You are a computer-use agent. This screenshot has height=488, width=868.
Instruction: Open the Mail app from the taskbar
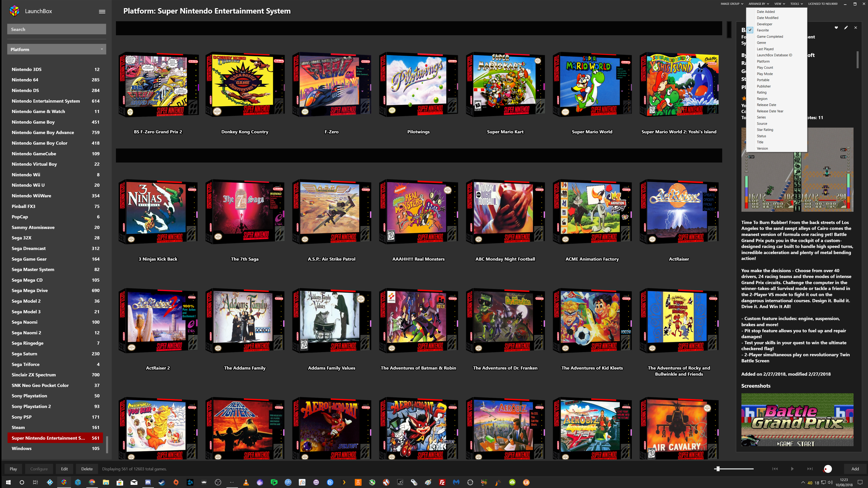(x=134, y=482)
